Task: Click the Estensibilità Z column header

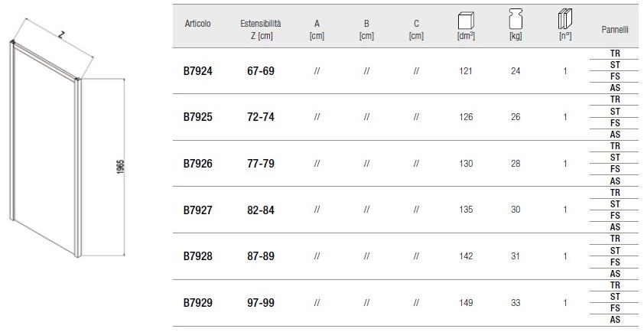Action: (260, 30)
